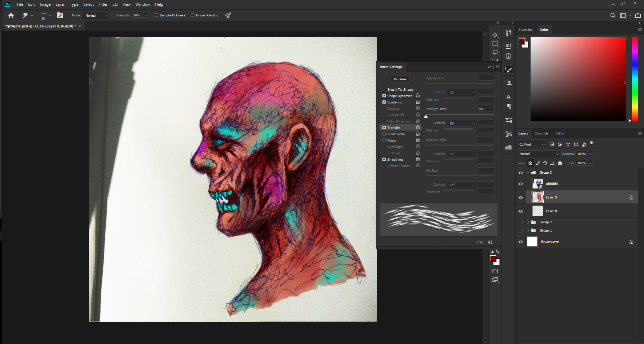Select the Move tool
Screen dimensions: 644x344
point(495,35)
